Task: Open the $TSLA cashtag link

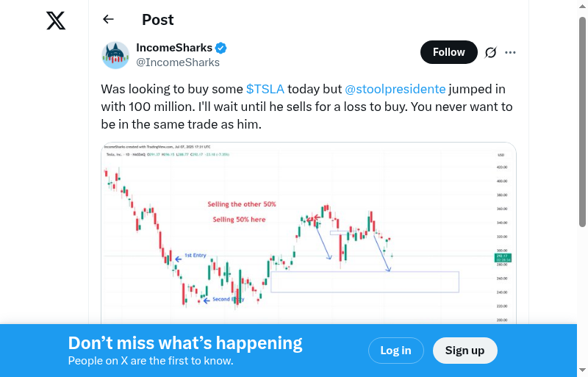Action: pyautogui.click(x=265, y=89)
